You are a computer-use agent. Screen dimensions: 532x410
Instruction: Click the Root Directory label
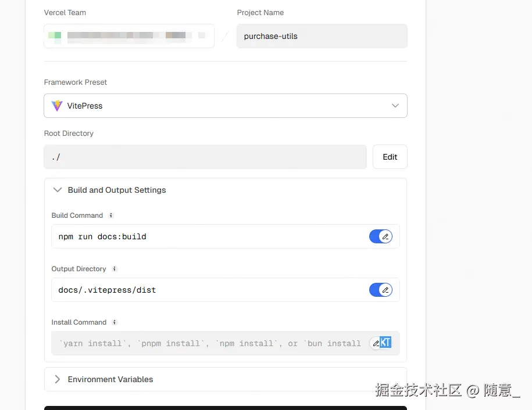click(x=69, y=134)
